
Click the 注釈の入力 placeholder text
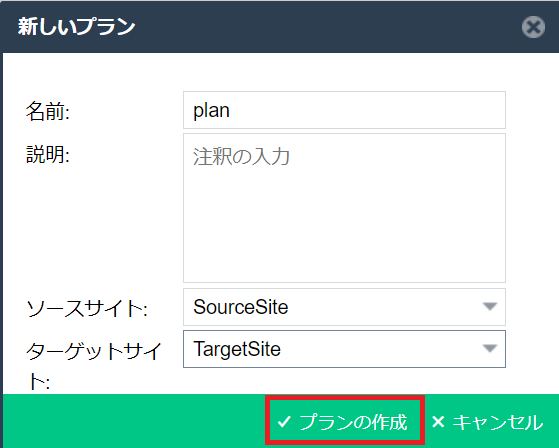[241, 156]
